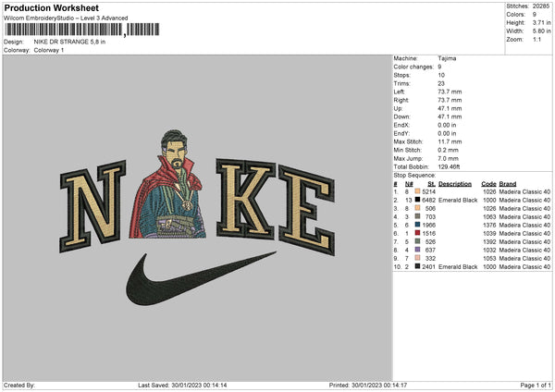This screenshot has width=555, height=392.
Task: Click the black swatch beside stitch count 2401
Action: [x=417, y=266]
